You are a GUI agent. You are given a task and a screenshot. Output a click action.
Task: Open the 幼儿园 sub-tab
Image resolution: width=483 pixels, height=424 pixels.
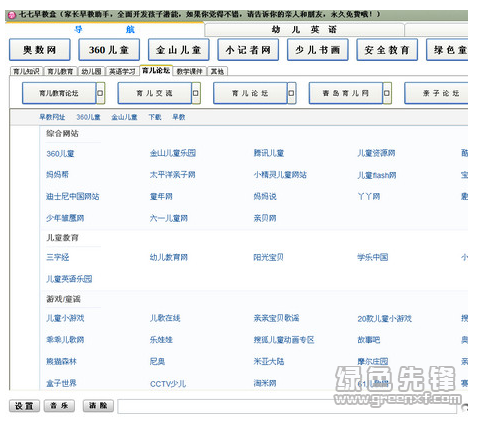[91, 71]
